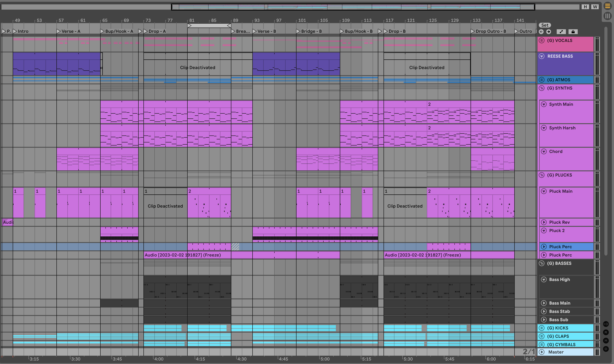This screenshot has width=614, height=364.
Task: Collapse the (G) SYNTHS group track
Action: pyautogui.click(x=542, y=88)
